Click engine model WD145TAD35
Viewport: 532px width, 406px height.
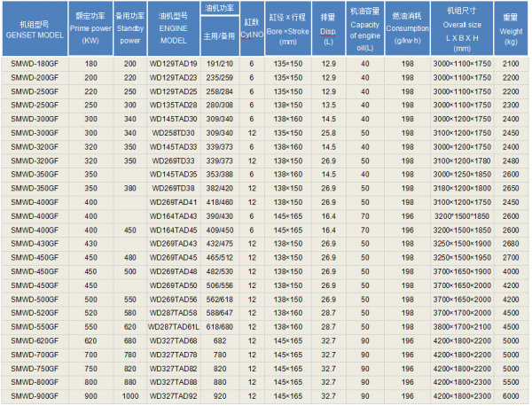[x=174, y=175]
